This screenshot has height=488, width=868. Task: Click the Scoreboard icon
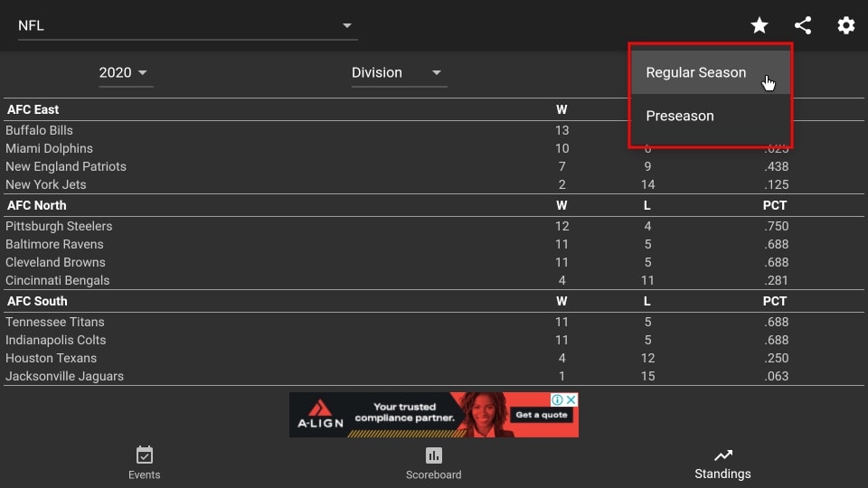coord(434,455)
